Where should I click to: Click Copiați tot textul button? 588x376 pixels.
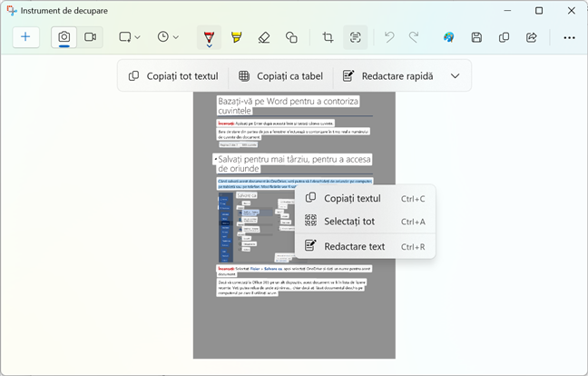(172, 75)
